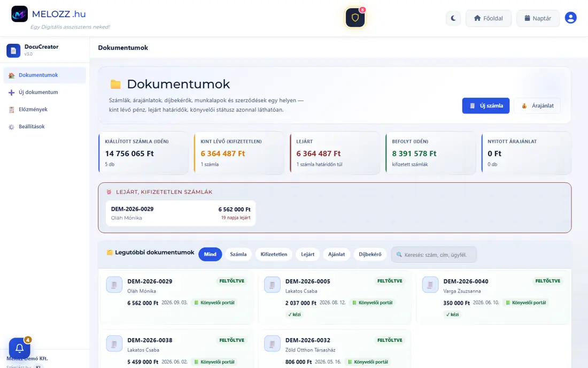588x368 pixels.
Task: Open the notification bell button
Action: [x=19, y=348]
